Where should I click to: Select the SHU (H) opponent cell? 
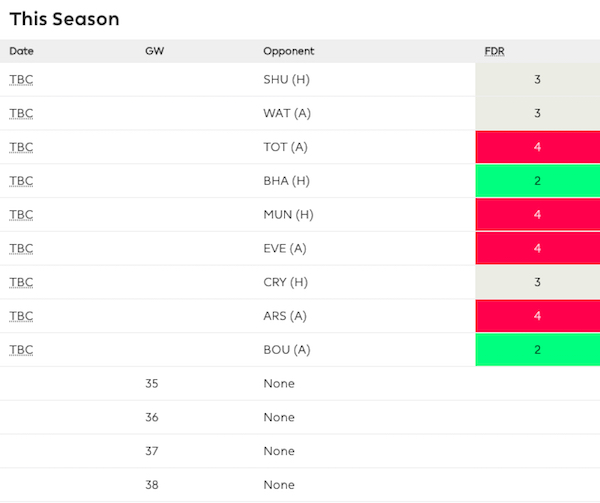(x=286, y=80)
